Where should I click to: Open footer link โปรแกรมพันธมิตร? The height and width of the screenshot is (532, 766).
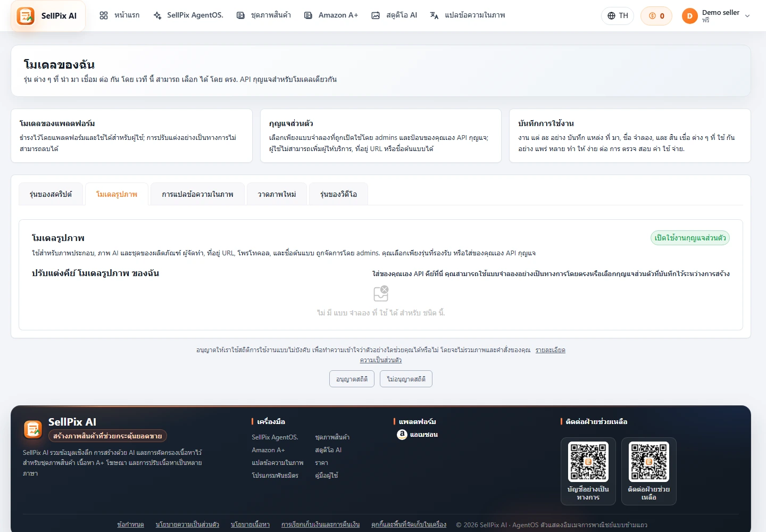point(275,476)
